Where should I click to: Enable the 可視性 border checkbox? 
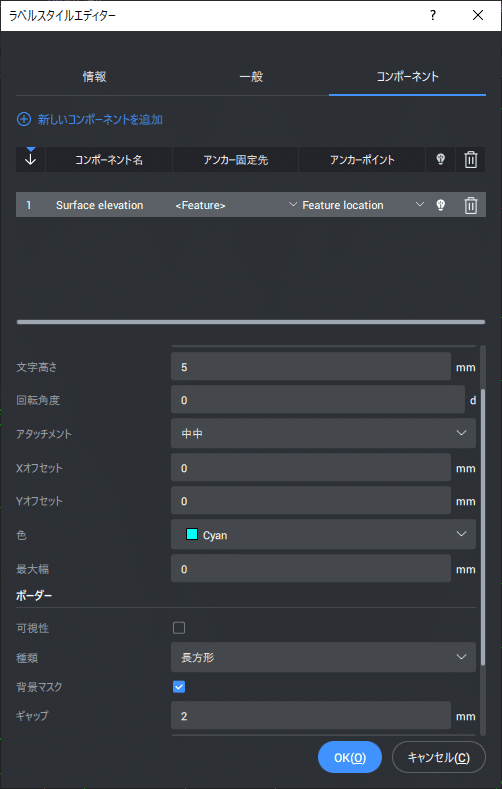(179, 627)
